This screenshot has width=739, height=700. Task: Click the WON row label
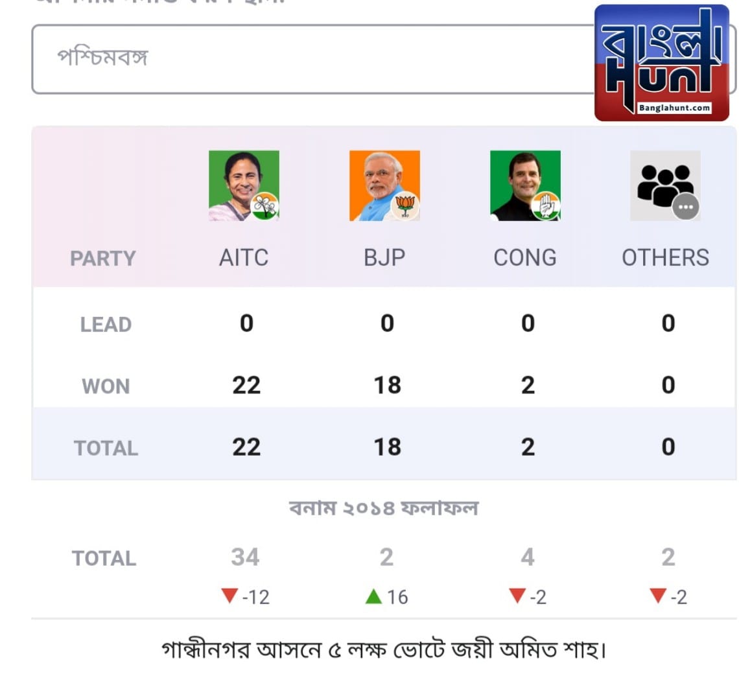point(106,386)
